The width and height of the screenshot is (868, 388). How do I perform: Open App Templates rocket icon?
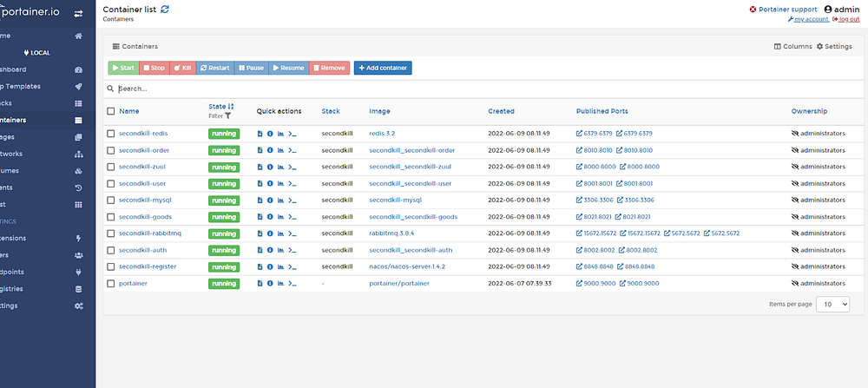point(79,86)
